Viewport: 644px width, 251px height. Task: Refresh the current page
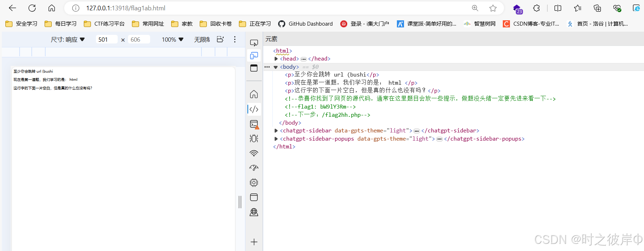[32, 8]
